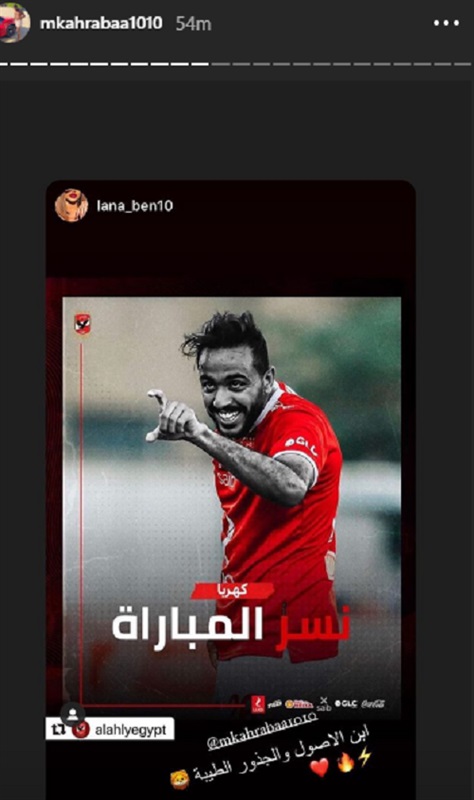Tap Al Ahly crest on poster
Screen dimensions: 474x800
coord(82,324)
